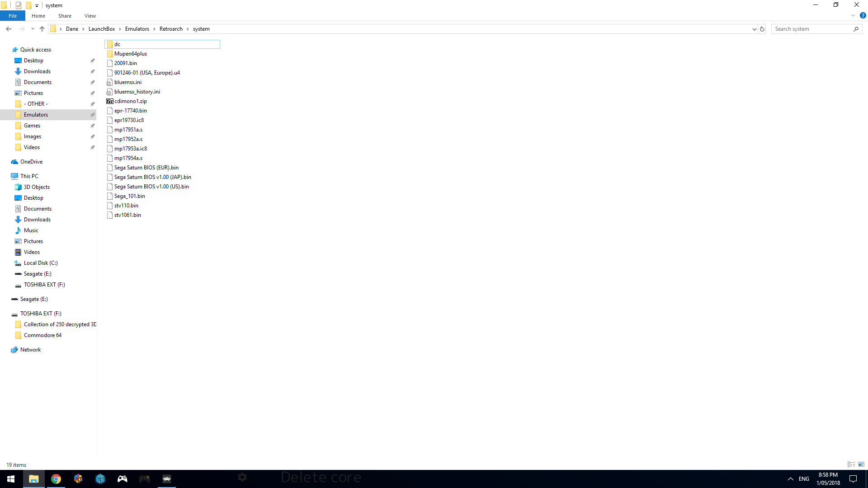This screenshot has width=868, height=488.
Task: Click the Search system input field
Action: [812, 29]
